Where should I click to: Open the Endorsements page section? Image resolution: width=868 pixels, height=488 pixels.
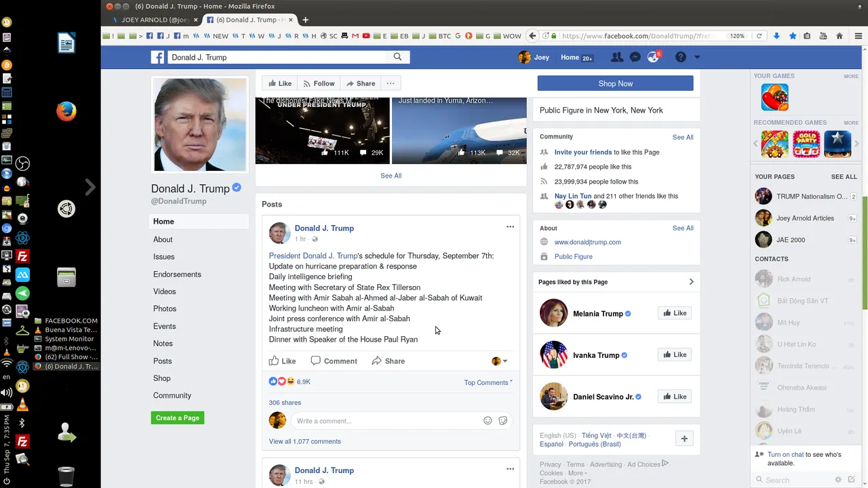click(x=177, y=274)
